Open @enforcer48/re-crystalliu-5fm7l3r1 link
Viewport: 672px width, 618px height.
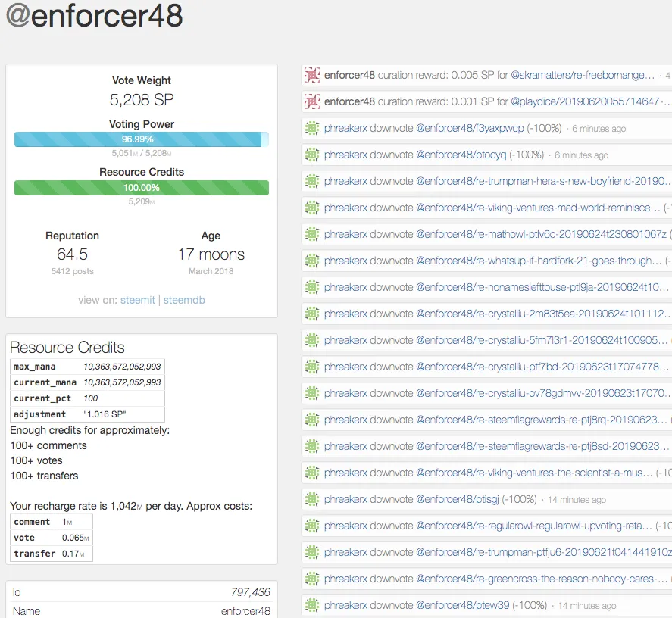tap(542, 340)
